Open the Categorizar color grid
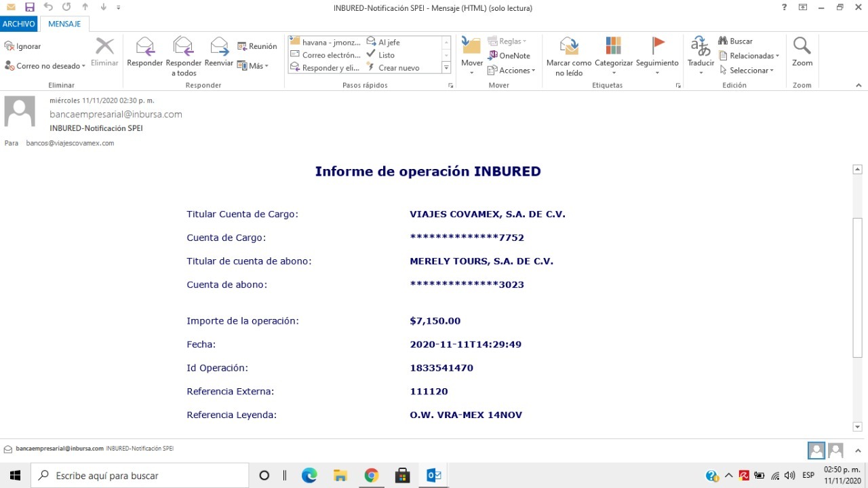The height and width of the screenshot is (488, 868). click(613, 46)
